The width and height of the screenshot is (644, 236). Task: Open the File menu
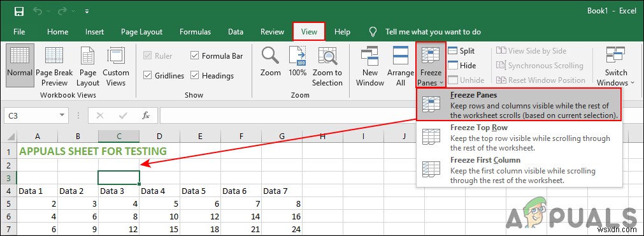19,32
